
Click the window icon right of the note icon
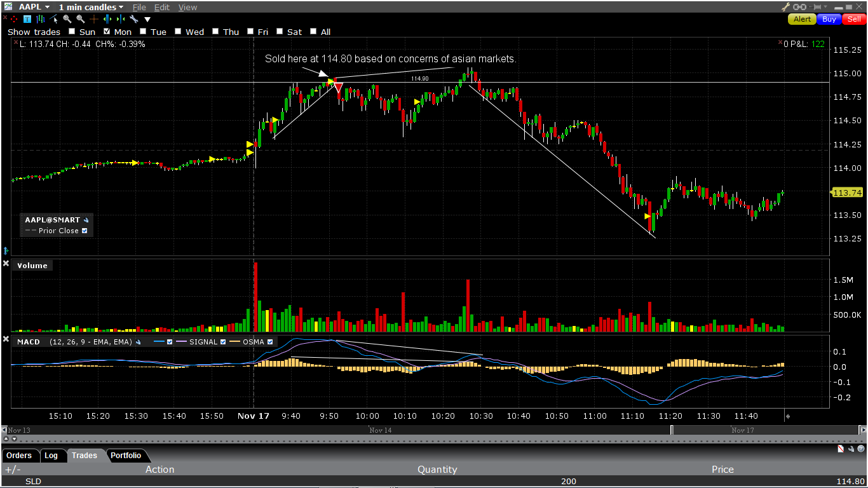851,449
